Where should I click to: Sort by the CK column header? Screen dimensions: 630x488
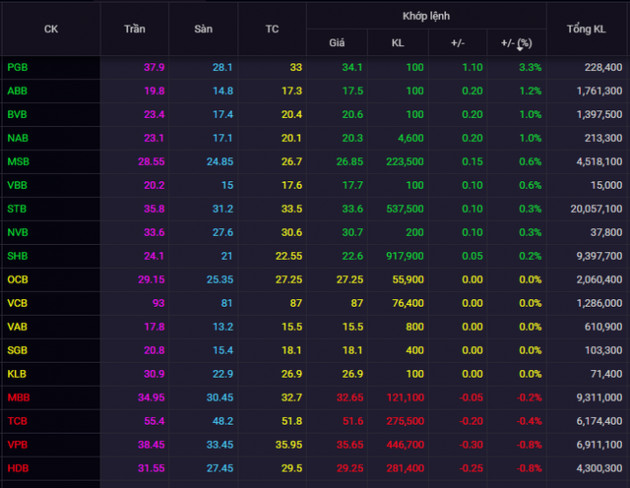51,29
